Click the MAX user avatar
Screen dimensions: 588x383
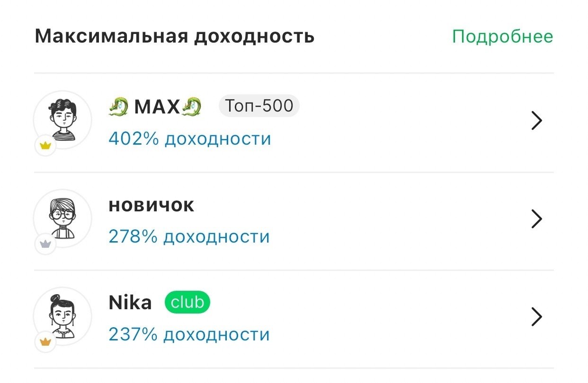click(63, 120)
